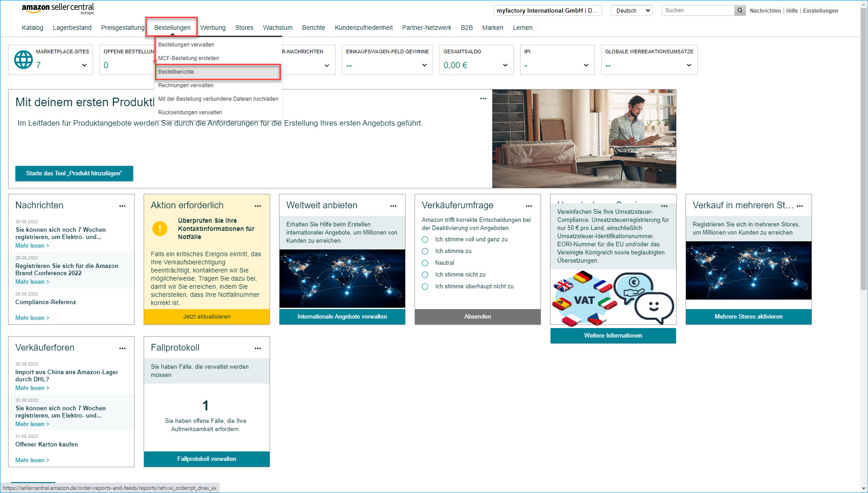Click the 'Mehrere Stores aktivieren' button
This screenshot has width=868, height=493.
749,317
